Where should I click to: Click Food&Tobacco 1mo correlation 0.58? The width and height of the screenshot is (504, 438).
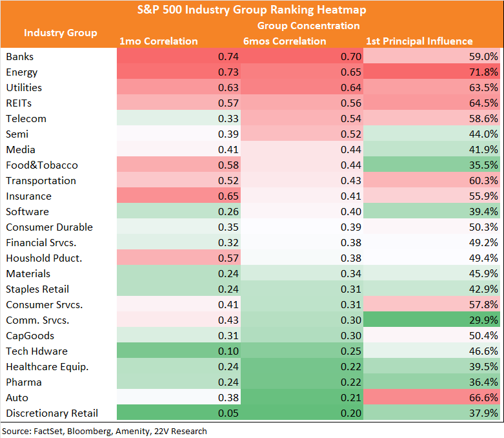(x=228, y=165)
